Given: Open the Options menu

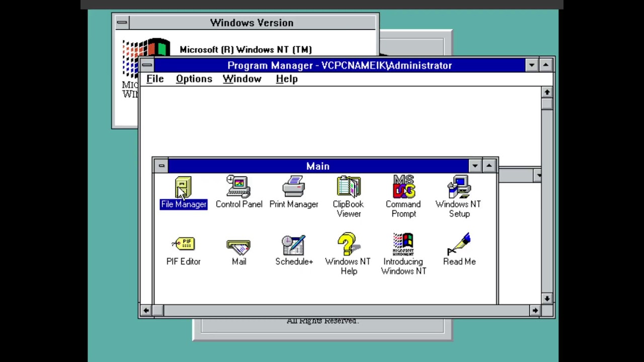Looking at the screenshot, I should [194, 79].
